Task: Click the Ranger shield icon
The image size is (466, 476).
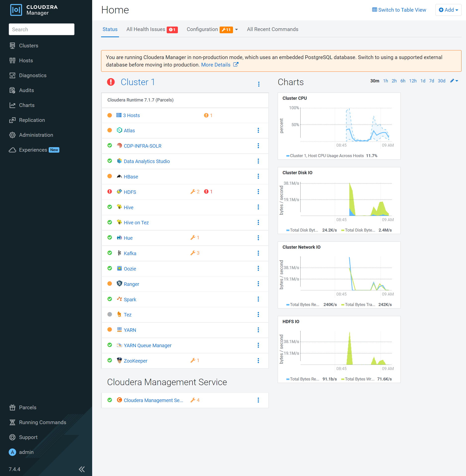Action: coord(119,284)
